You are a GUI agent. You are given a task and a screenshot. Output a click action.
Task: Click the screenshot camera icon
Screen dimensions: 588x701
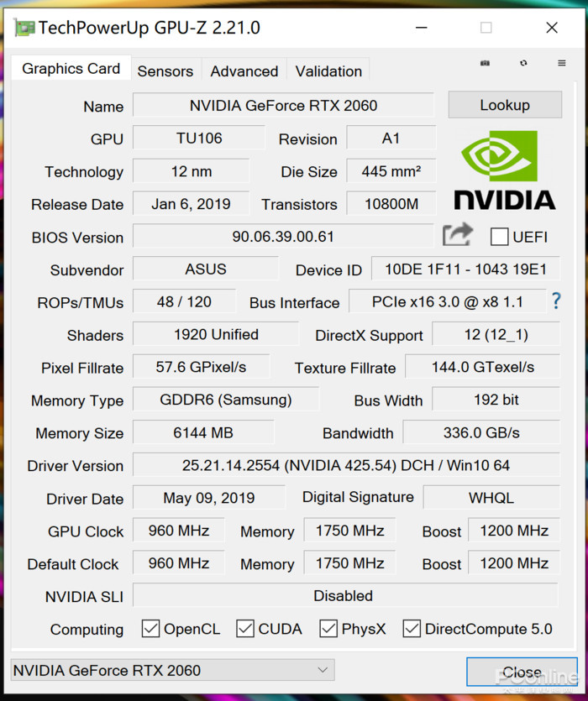tap(485, 63)
